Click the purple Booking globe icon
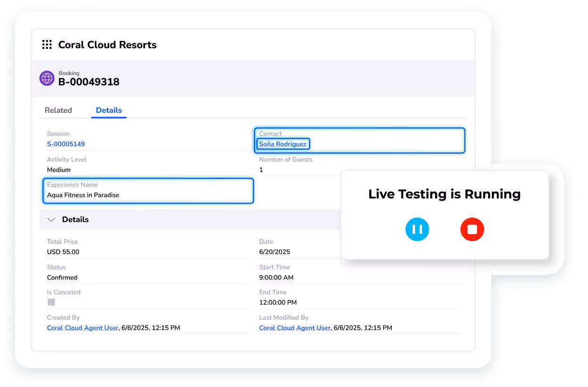The image size is (588, 387). point(47,78)
